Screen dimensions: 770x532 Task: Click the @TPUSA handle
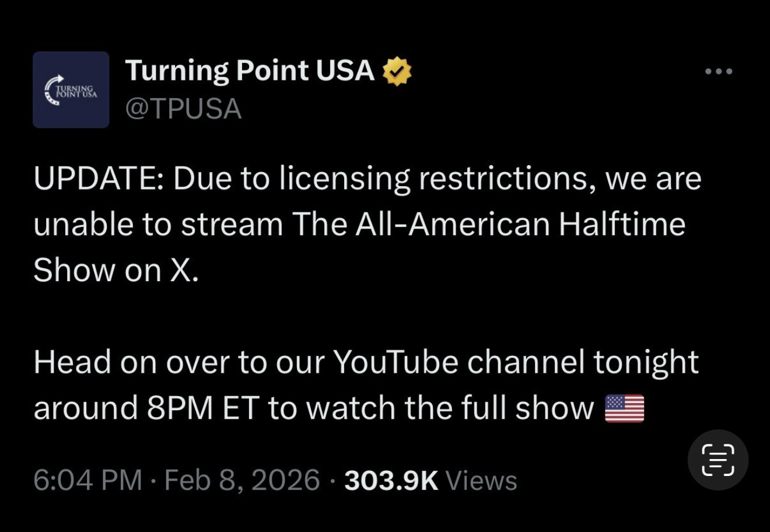(x=183, y=109)
